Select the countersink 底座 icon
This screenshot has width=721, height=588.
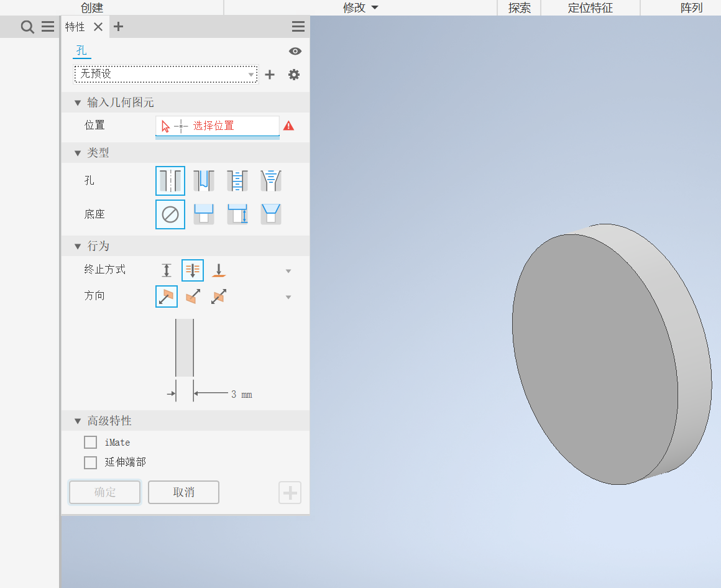tap(271, 214)
